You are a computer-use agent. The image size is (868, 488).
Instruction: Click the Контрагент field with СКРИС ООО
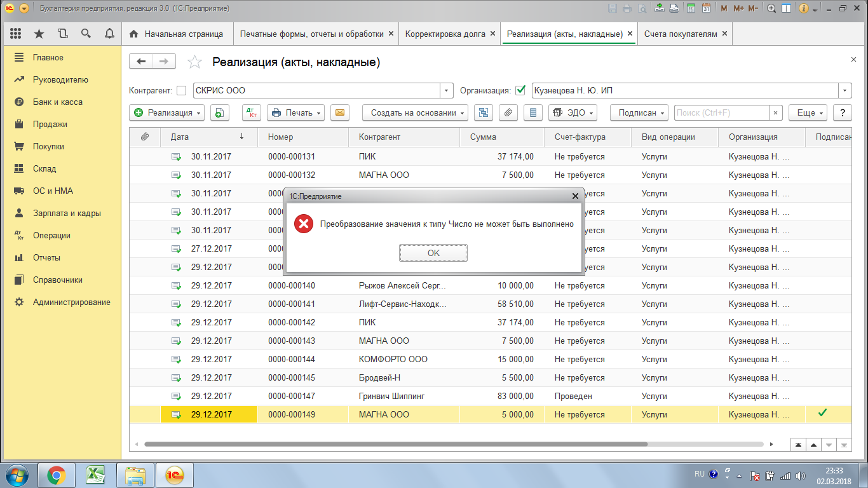[316, 90]
